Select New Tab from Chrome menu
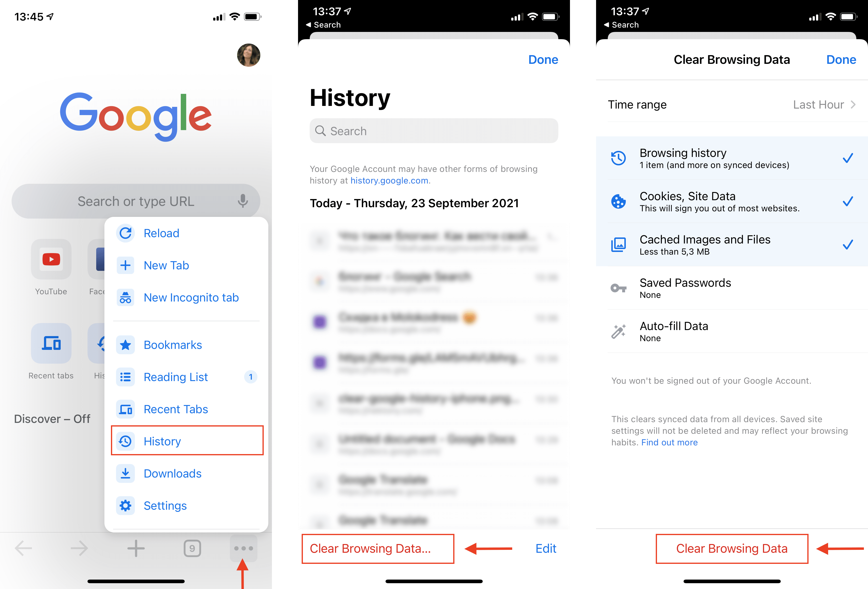This screenshot has width=868, height=589. [167, 265]
